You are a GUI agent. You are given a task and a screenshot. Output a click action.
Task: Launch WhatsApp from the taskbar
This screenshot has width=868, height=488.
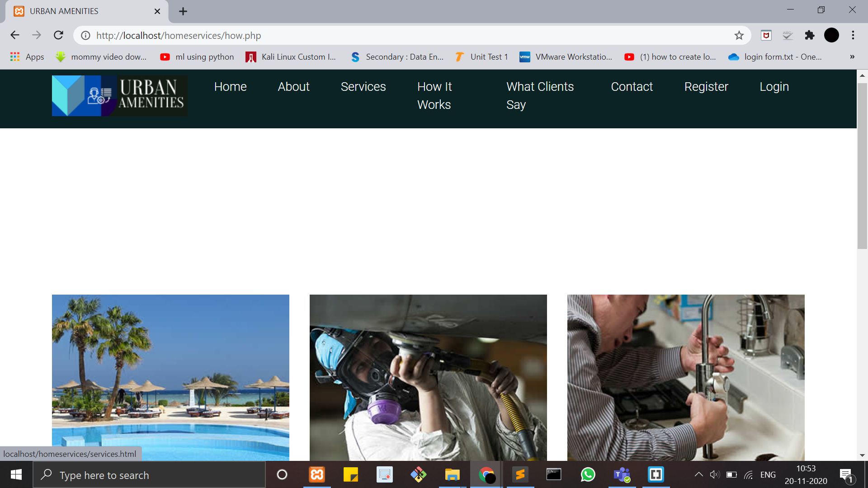(x=588, y=475)
